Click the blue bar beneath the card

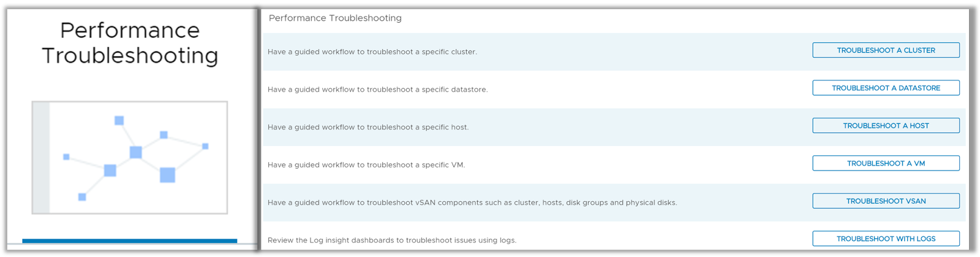coord(130,241)
